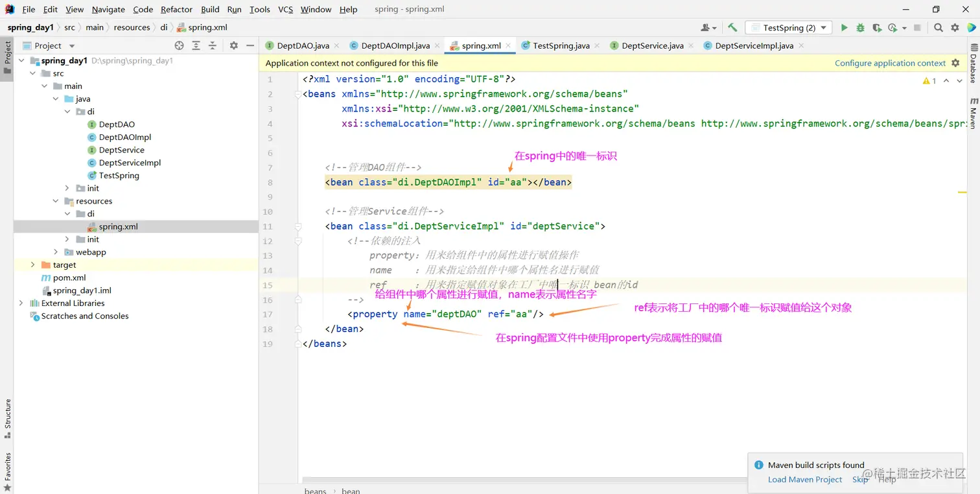This screenshot has width=980, height=494.
Task: Switch to the DeptDAOImpl.java tab
Action: (x=395, y=46)
